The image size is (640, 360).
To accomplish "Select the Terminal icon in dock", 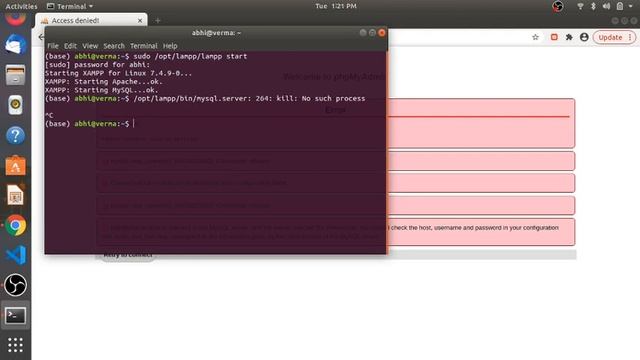I will pyautogui.click(x=15, y=315).
